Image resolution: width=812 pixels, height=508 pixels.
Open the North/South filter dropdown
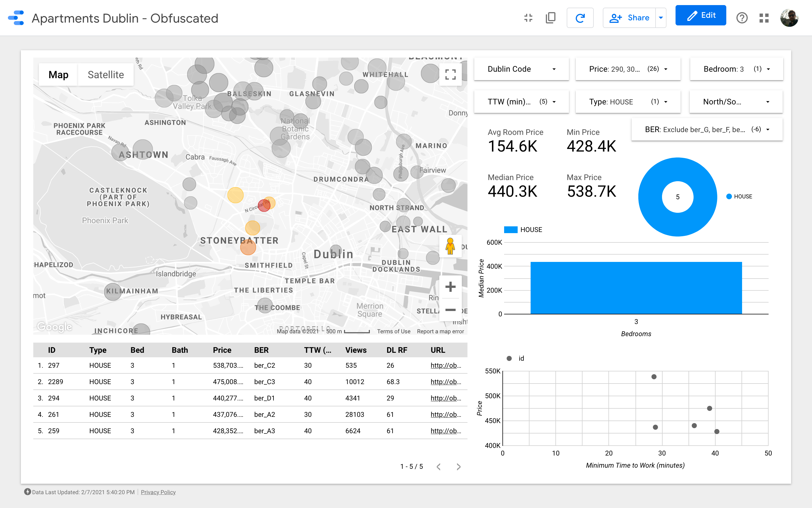pos(736,102)
